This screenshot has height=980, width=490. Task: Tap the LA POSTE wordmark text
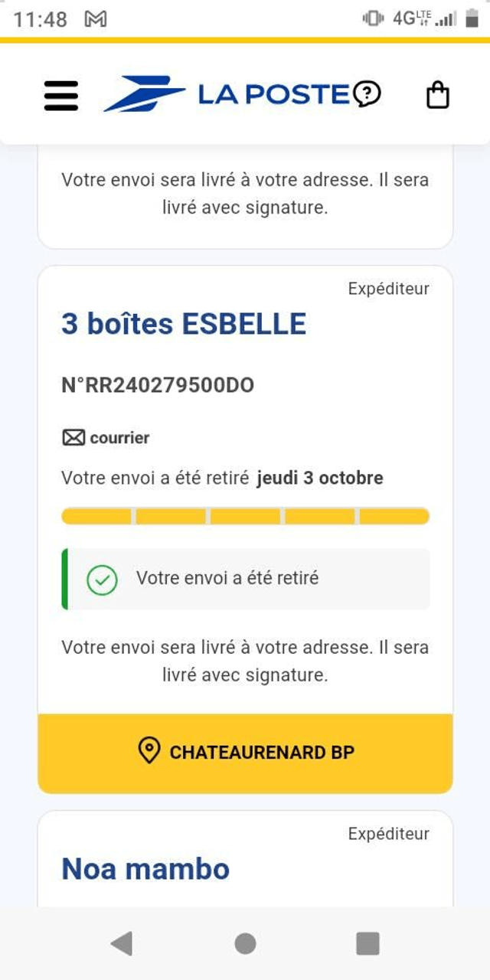click(x=273, y=94)
